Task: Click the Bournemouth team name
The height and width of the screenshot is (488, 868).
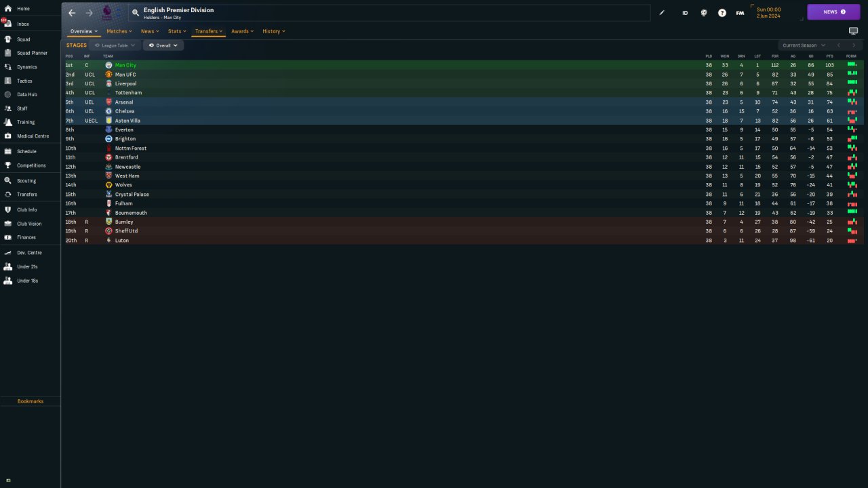Action: pyautogui.click(x=131, y=213)
